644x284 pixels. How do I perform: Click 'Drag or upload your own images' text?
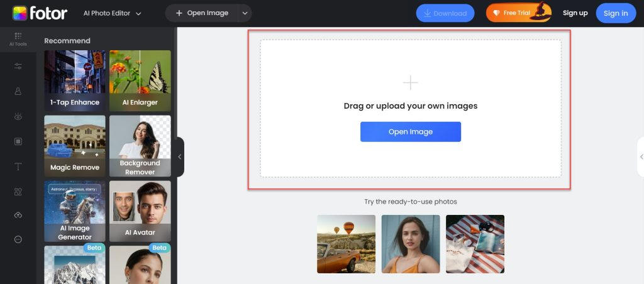tap(411, 106)
